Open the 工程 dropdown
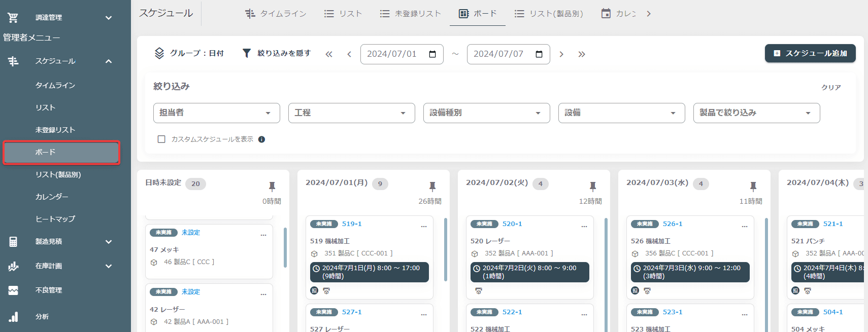Viewport: 868px width, 332px height. tap(352, 113)
